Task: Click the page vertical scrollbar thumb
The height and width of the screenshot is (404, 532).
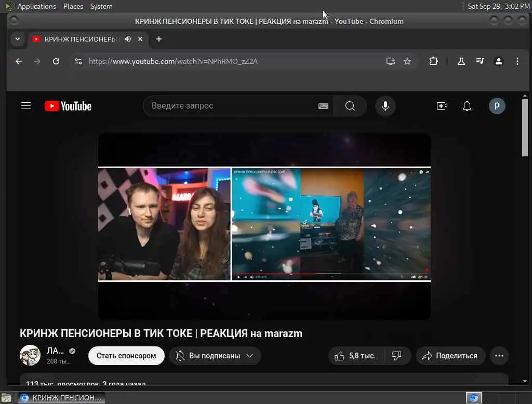Action: click(525, 128)
